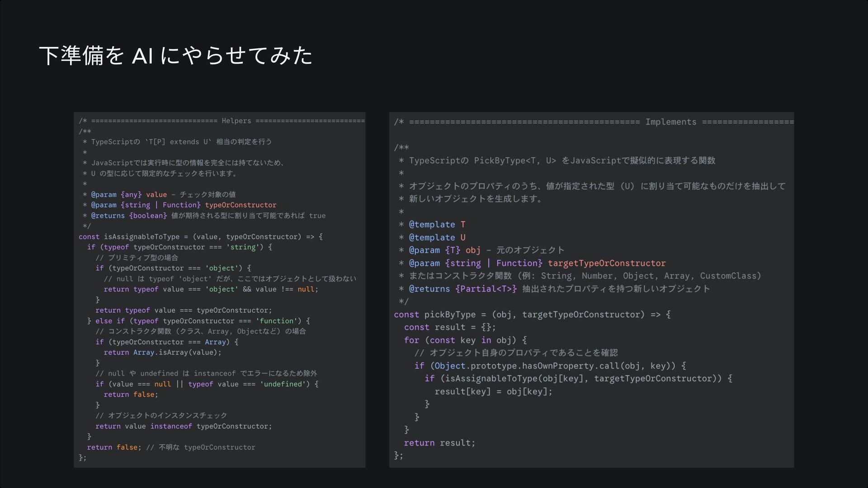This screenshot has width=868, height=488.
Task: Click 'const result = {};' line
Action: click(449, 327)
